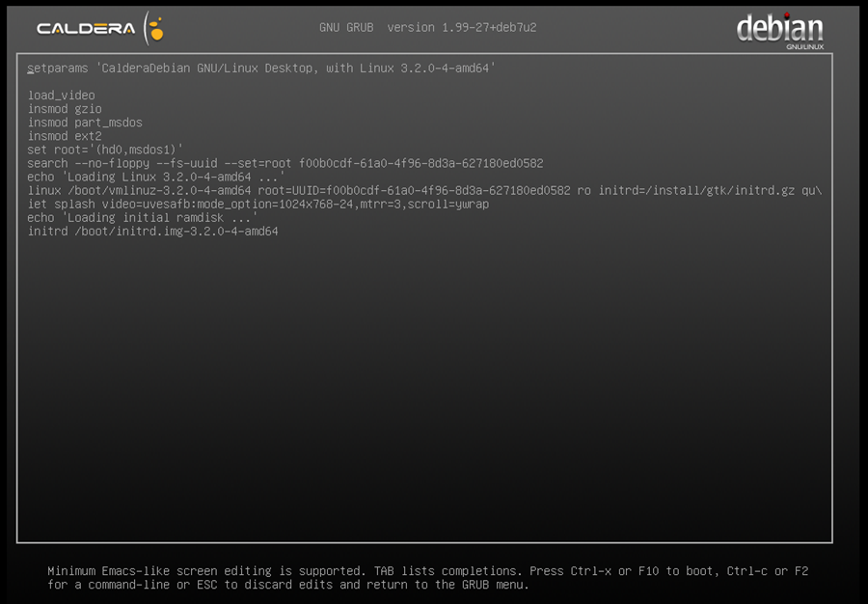The height and width of the screenshot is (604, 868).
Task: Click the 'insmod part_msdos' line
Action: tap(85, 123)
